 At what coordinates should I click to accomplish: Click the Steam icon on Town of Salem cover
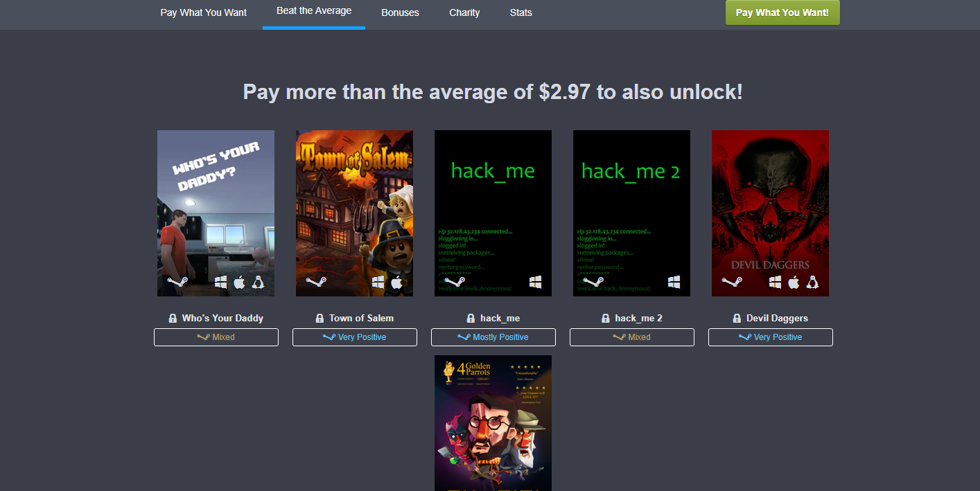tap(316, 282)
